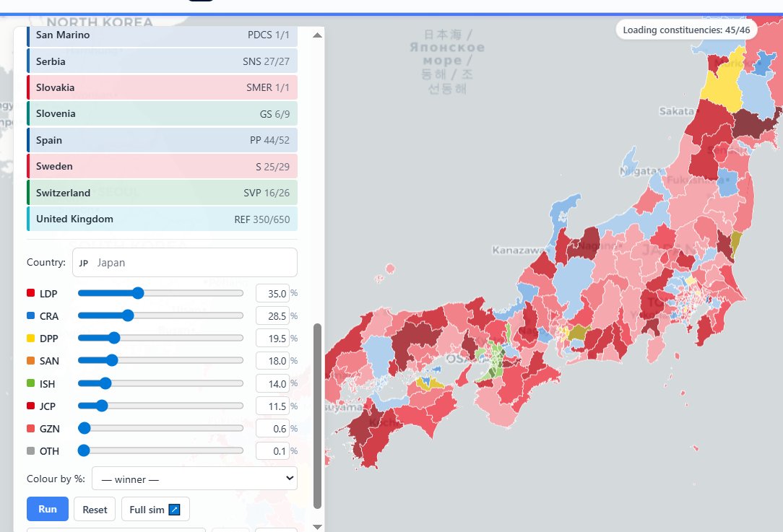Click the SAN slider handle

point(112,360)
